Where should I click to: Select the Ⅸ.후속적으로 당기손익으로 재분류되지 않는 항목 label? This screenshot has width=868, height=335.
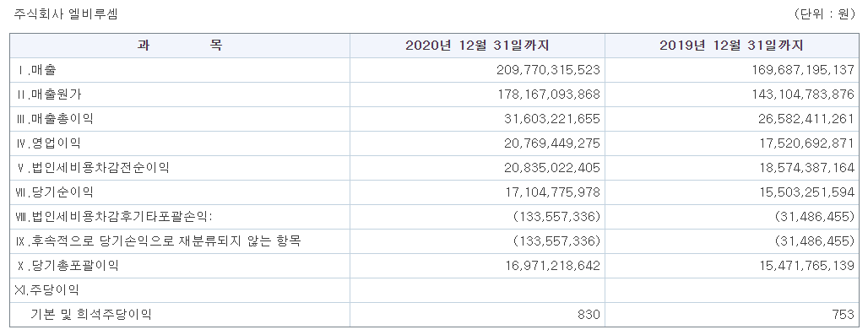click(x=158, y=240)
